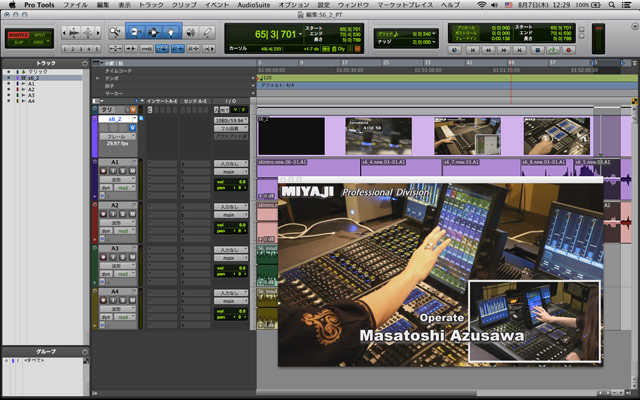This screenshot has height=400, width=640.
Task: Select the Trim tool
Action: point(136,32)
